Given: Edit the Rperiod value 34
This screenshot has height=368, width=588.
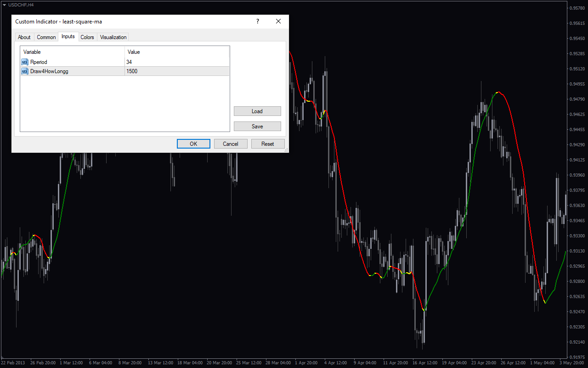Looking at the screenshot, I should (177, 62).
